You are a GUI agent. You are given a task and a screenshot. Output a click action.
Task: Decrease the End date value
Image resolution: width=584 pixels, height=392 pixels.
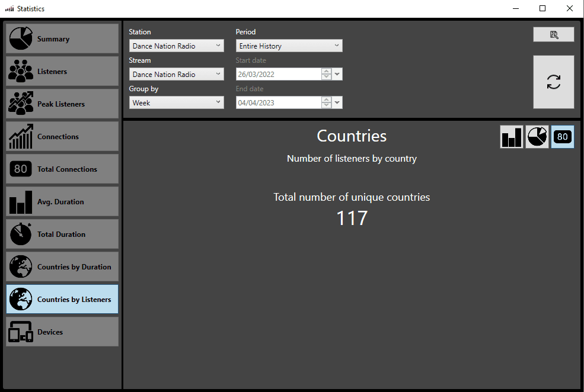(x=326, y=105)
